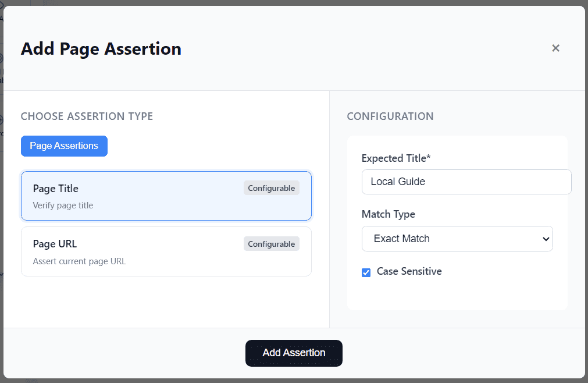This screenshot has width=588, height=383.
Task: Expand the Exact Match selector
Action: (x=457, y=239)
